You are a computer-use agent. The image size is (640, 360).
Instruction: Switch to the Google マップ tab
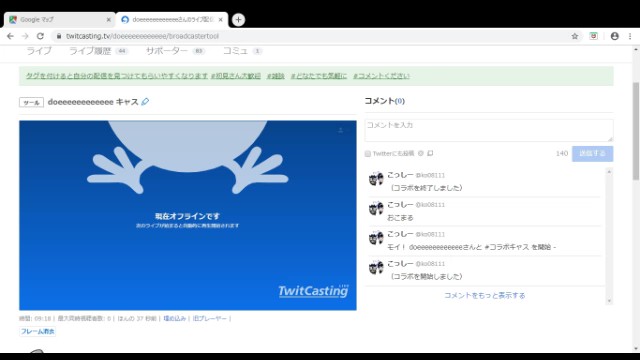(59, 20)
